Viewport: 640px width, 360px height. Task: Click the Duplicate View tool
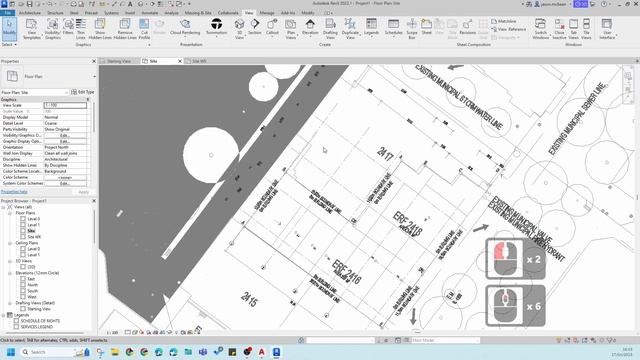(x=350, y=29)
